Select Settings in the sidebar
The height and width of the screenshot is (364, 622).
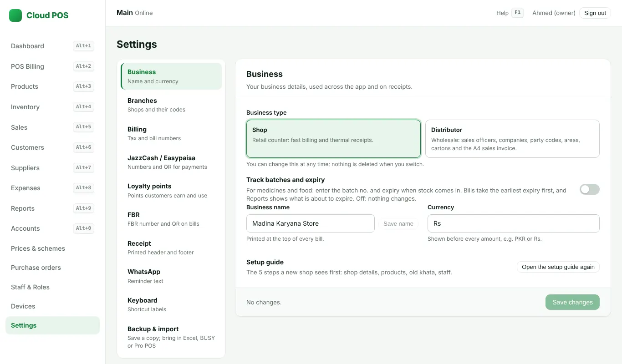tap(52, 325)
